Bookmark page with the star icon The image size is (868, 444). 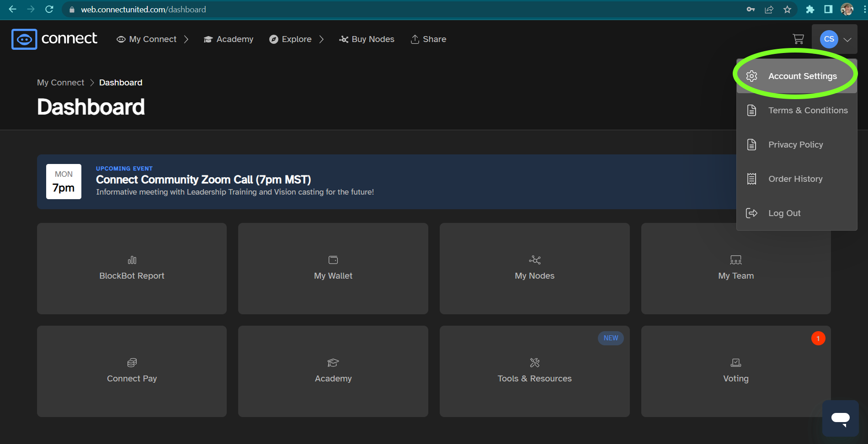click(x=787, y=10)
